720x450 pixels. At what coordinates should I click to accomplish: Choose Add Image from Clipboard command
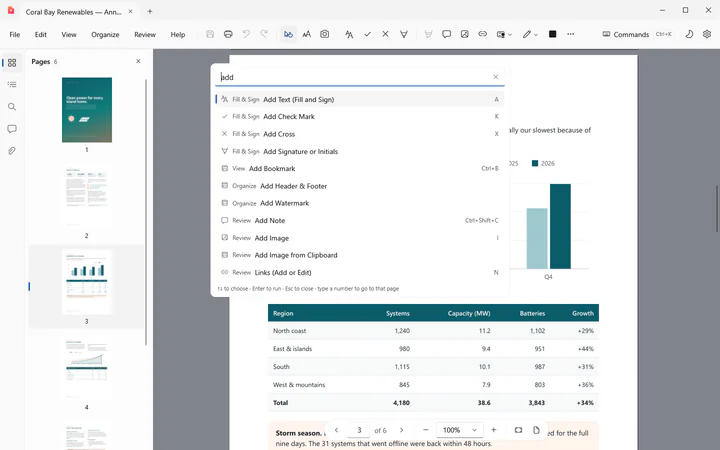click(x=360, y=255)
